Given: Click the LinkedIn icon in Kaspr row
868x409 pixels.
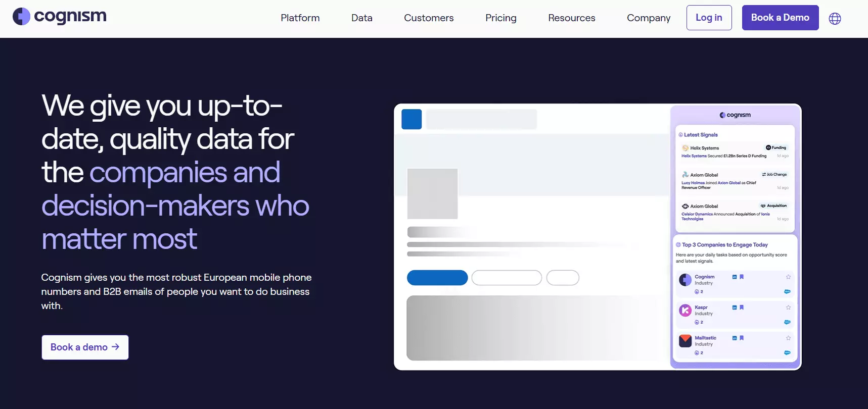Looking at the screenshot, I should click(735, 307).
